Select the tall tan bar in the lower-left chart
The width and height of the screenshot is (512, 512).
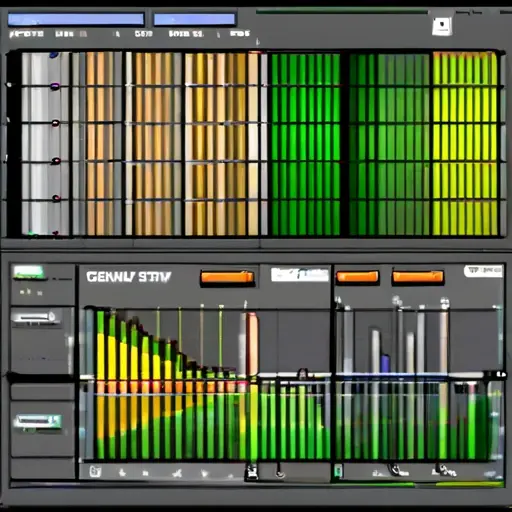[252, 343]
